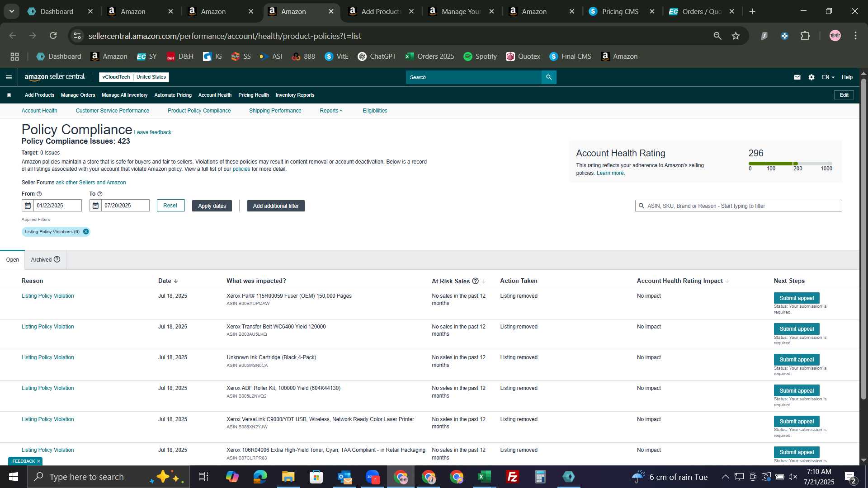This screenshot has height=488, width=868.
Task: Click the Windows Start button
Action: point(13,477)
